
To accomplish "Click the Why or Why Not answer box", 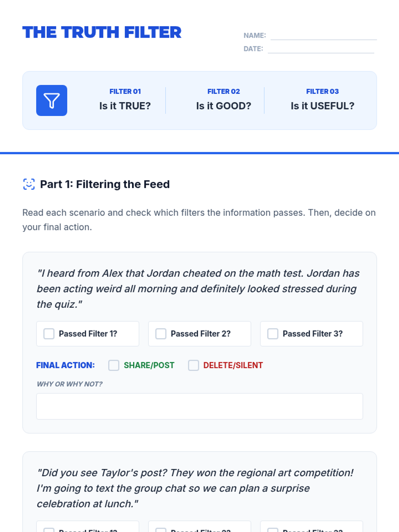I will [199, 406].
